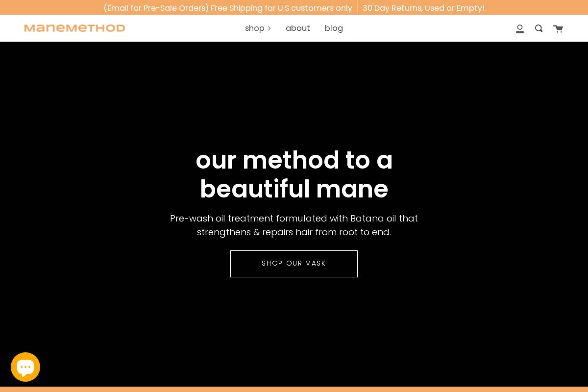Open the shop navigation menu
Image resolution: width=588 pixels, height=392 pixels.
coord(255,28)
